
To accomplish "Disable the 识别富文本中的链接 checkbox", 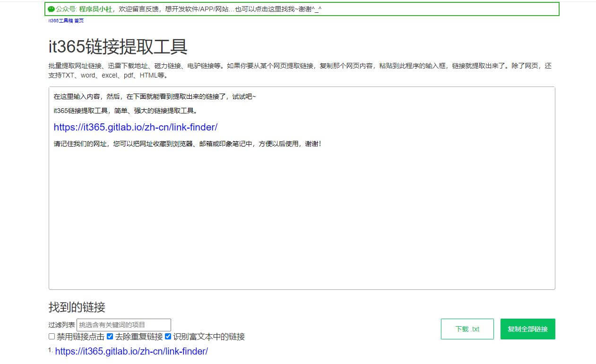I will [x=168, y=337].
